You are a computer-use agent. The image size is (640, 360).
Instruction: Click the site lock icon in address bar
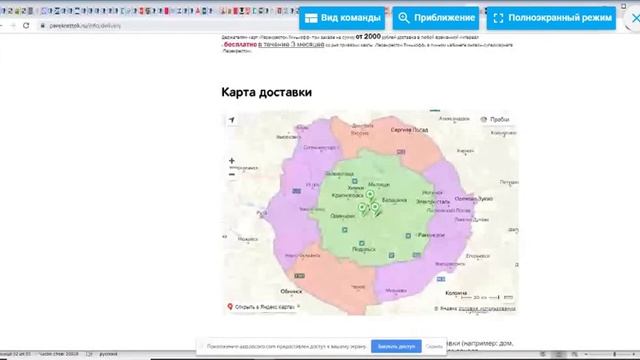tap(42, 25)
